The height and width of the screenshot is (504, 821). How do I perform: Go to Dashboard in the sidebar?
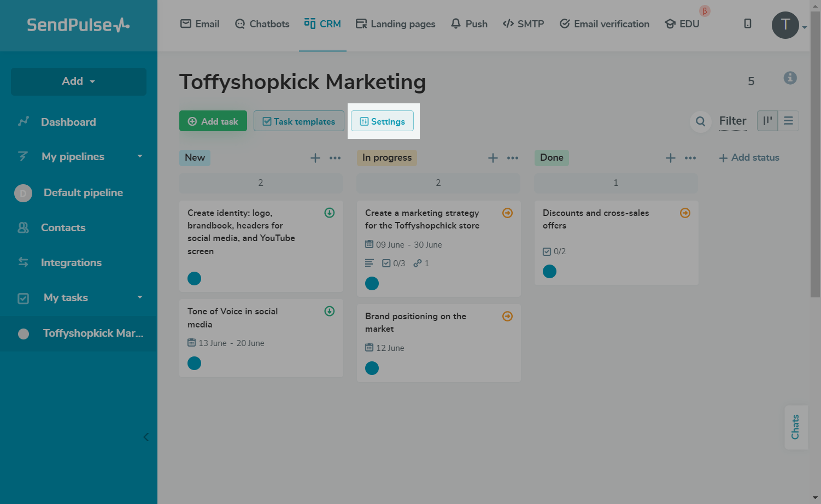[68, 122]
